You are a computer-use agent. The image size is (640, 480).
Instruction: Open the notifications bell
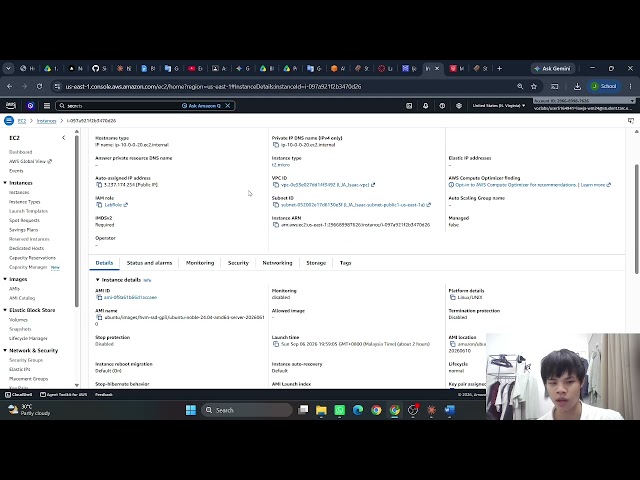pyautogui.click(x=425, y=106)
